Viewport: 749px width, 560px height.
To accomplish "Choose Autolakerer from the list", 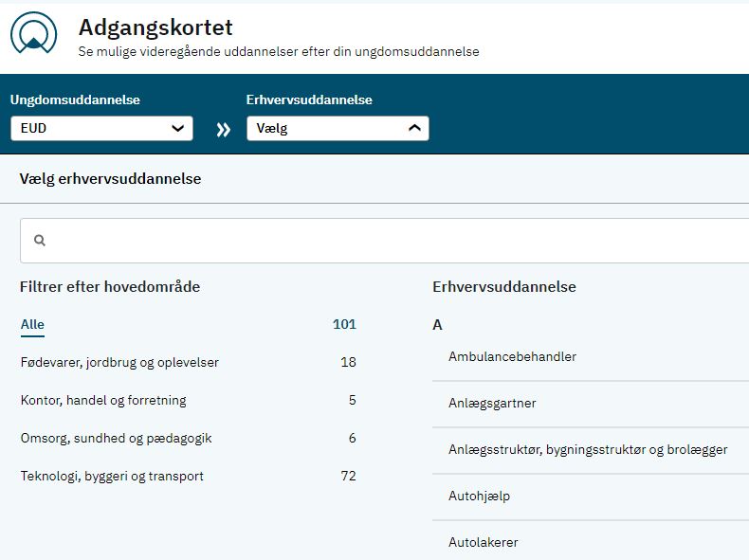I will coord(591,542).
